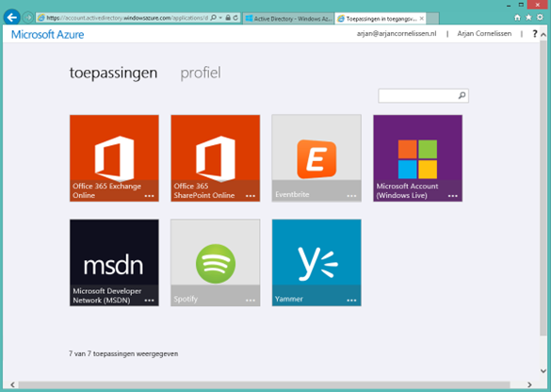
Task: Click the lock security icon in address bar
Action: click(228, 18)
